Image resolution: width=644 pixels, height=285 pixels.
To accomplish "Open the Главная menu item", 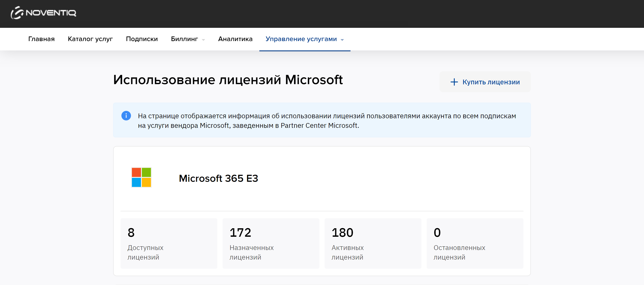I will pos(41,39).
